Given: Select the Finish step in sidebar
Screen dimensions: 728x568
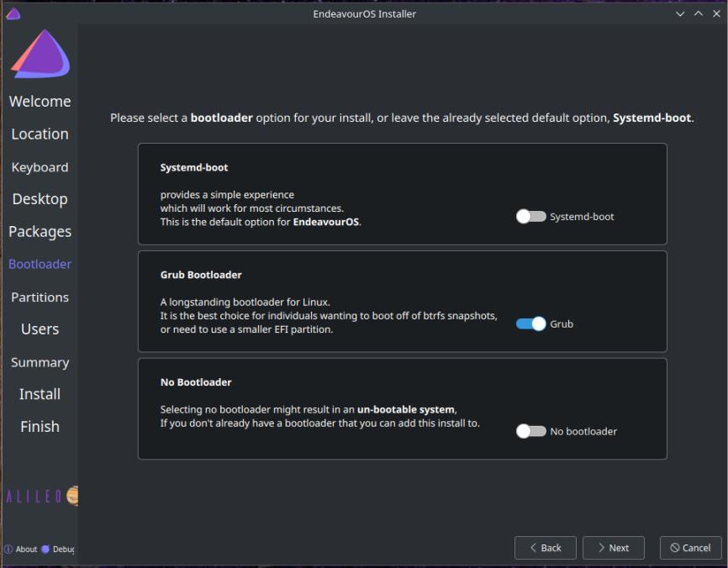Looking at the screenshot, I should click(40, 427).
